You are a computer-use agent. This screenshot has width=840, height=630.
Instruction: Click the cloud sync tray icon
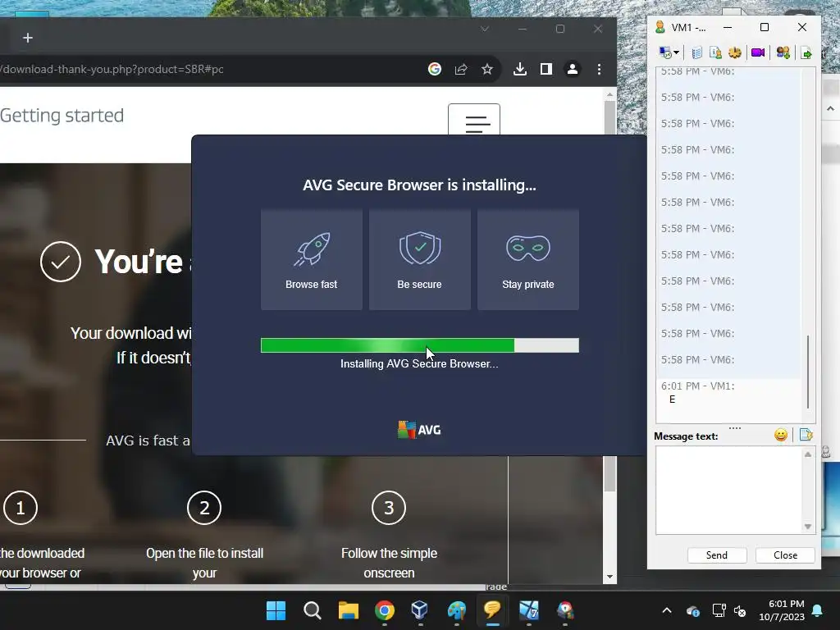[x=693, y=610]
